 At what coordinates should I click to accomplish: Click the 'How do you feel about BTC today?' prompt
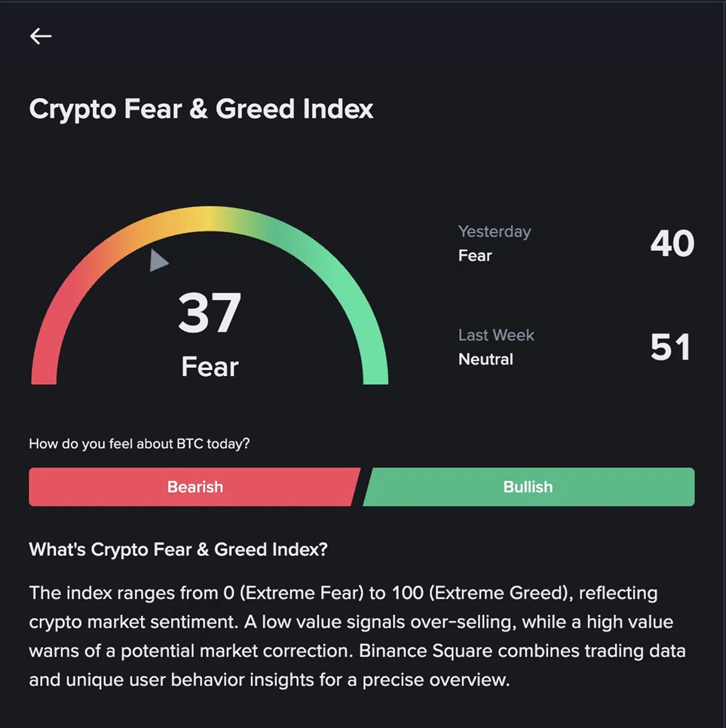pos(139,444)
